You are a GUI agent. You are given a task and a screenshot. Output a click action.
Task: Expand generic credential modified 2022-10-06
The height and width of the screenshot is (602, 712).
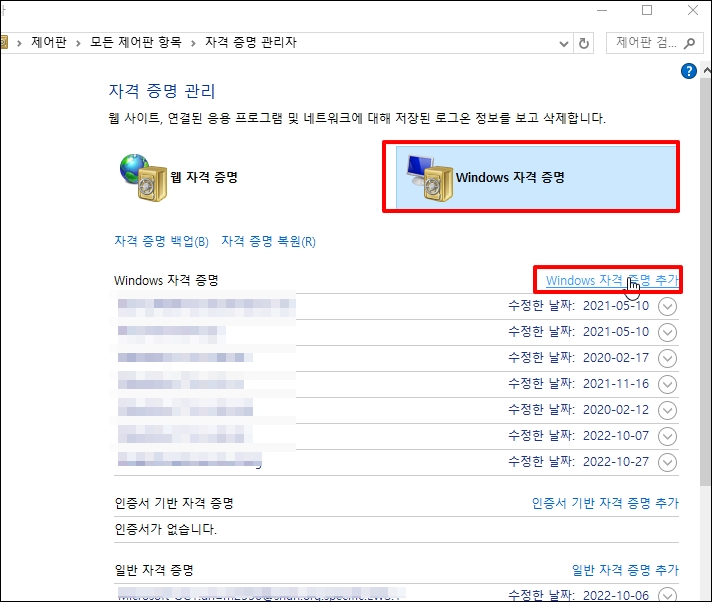667,594
